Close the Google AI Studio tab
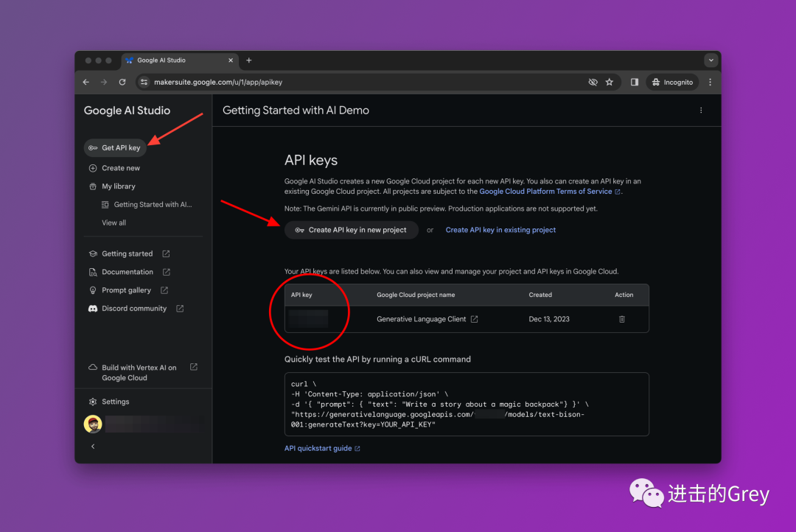Screen dimensions: 796x532 pos(231,60)
